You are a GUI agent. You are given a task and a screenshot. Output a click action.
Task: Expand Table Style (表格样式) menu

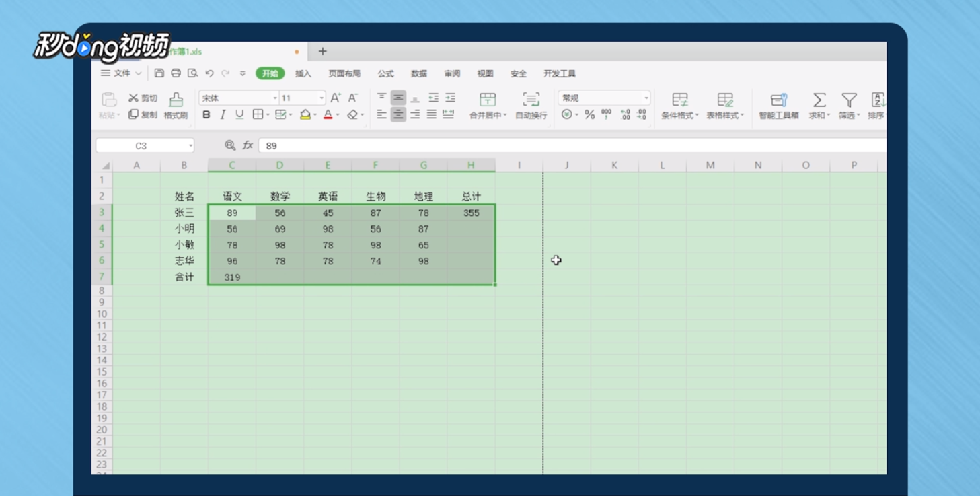[x=725, y=106]
